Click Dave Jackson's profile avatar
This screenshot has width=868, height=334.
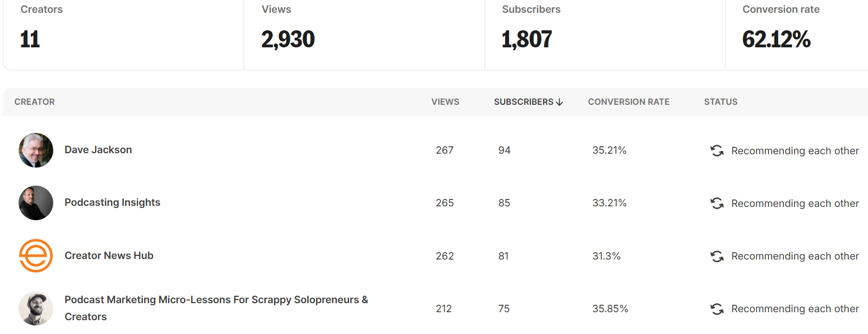tap(36, 151)
